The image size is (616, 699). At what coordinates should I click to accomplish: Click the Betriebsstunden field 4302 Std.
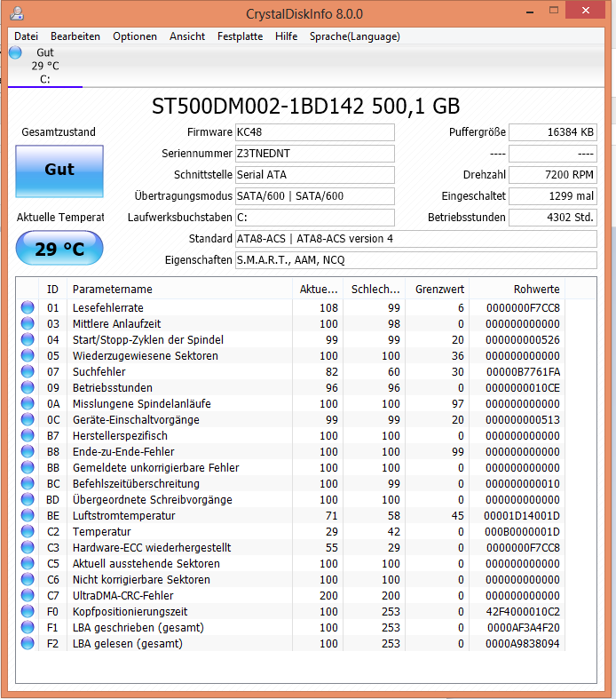553,218
